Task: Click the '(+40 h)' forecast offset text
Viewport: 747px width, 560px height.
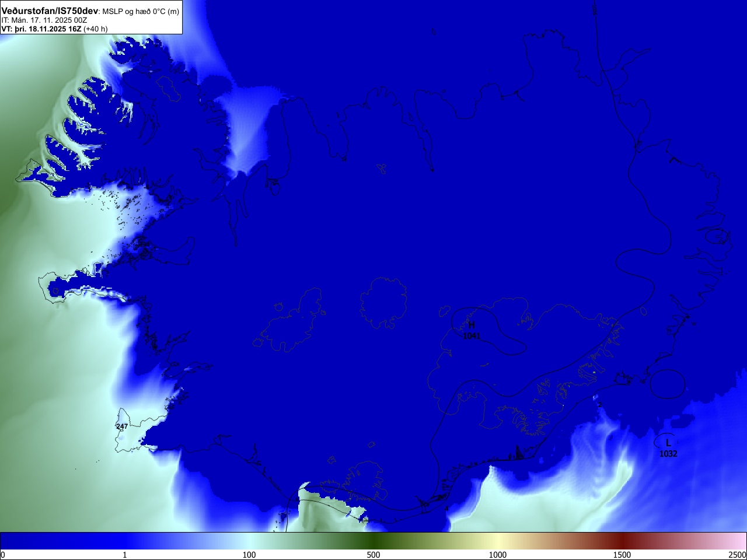Action: pyautogui.click(x=96, y=29)
